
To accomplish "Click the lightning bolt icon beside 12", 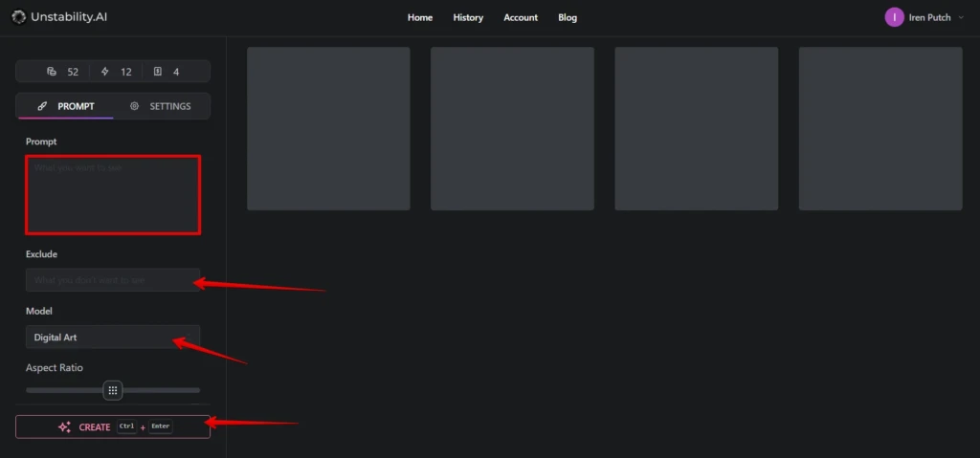I will [105, 72].
